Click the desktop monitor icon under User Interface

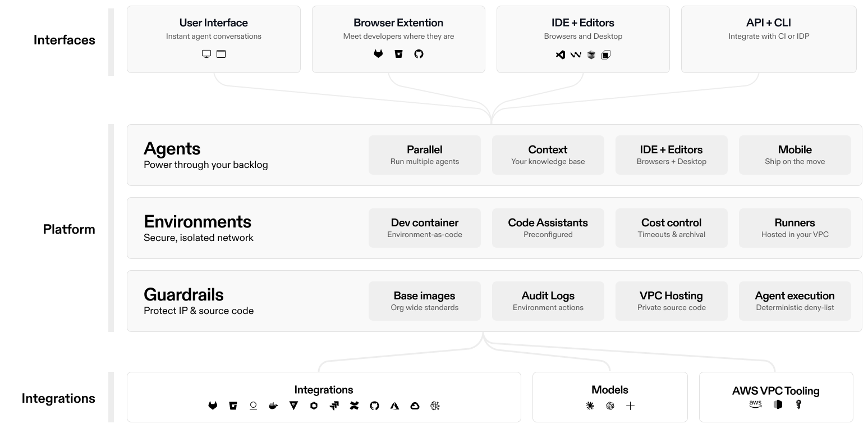tap(206, 54)
